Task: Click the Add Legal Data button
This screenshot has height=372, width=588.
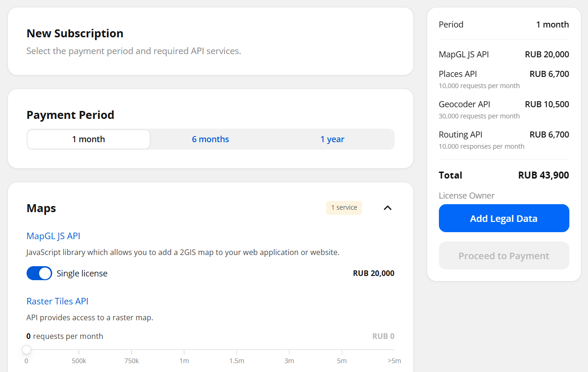Action: [504, 218]
